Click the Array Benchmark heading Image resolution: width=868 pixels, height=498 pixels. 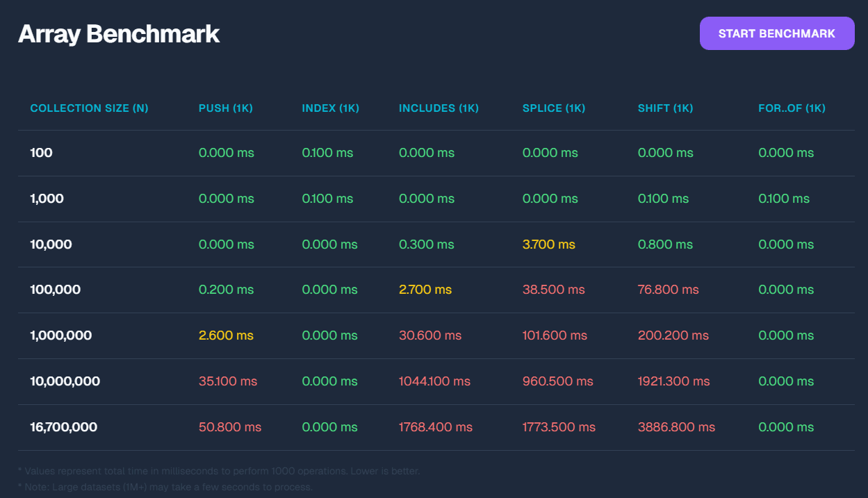click(x=119, y=33)
